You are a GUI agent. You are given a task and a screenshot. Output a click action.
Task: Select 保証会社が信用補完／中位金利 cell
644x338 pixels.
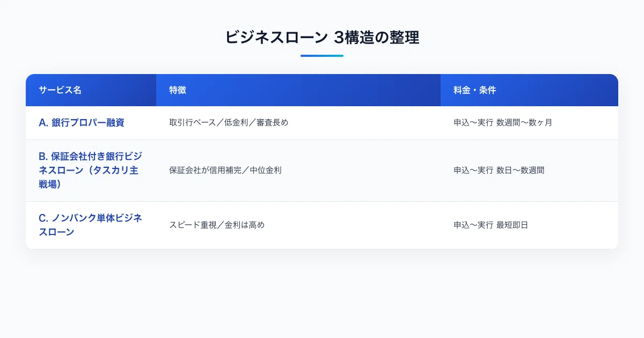(x=225, y=170)
